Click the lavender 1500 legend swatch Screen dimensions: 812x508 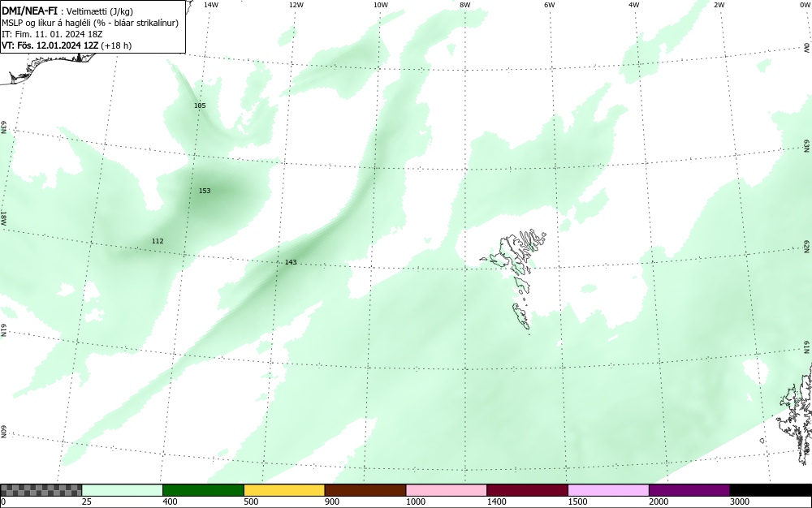pos(608,490)
